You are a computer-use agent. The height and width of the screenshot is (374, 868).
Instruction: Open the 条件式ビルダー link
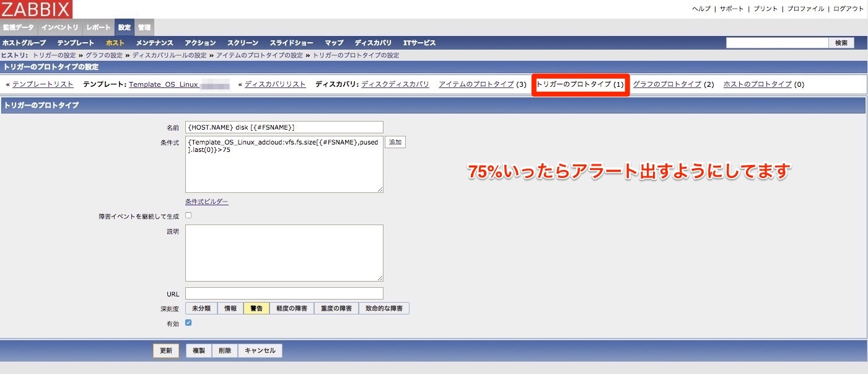tap(206, 202)
